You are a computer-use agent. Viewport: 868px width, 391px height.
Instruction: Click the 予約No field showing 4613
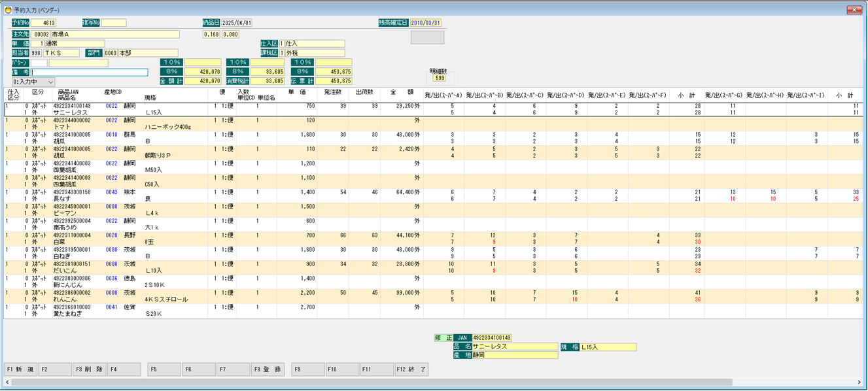(46, 23)
